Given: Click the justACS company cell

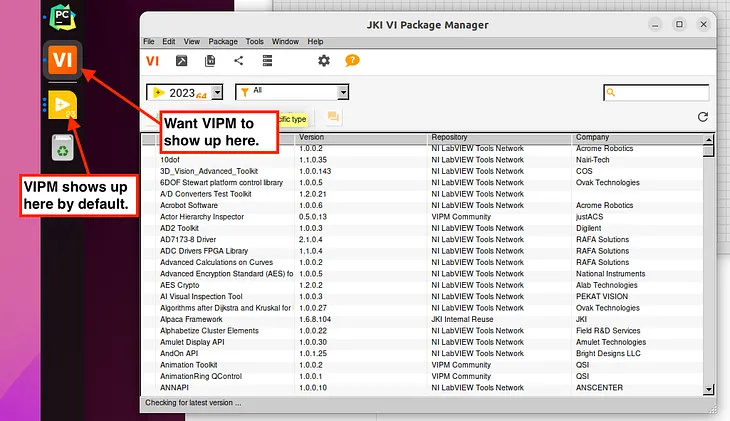Looking at the screenshot, I should pos(589,217).
